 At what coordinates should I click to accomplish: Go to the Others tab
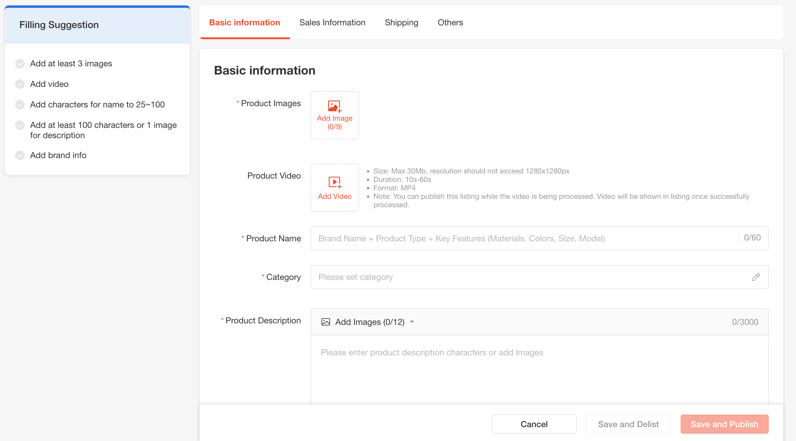pyautogui.click(x=450, y=22)
